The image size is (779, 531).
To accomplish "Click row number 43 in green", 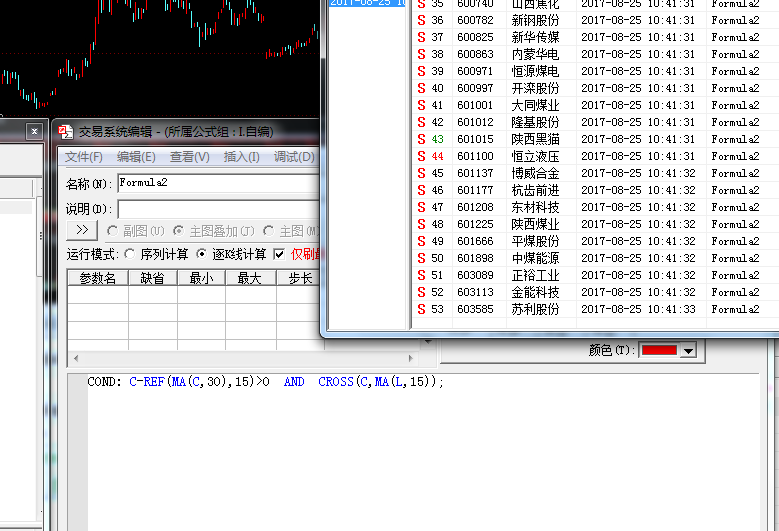I will [x=437, y=139].
